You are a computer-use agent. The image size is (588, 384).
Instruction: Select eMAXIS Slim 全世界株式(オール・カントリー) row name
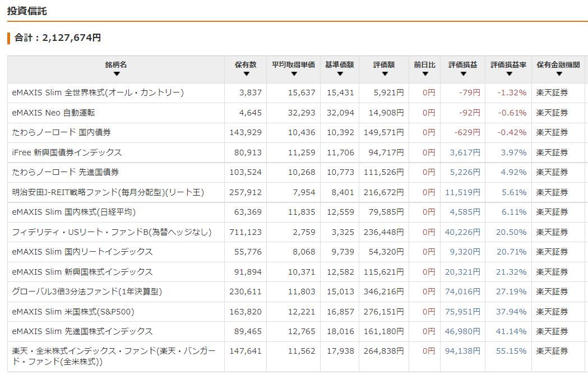coord(98,92)
